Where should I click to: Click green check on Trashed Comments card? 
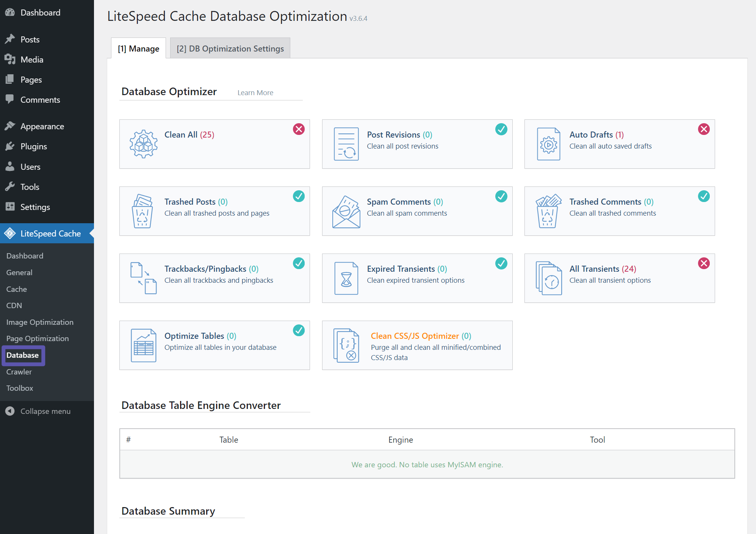pos(704,196)
